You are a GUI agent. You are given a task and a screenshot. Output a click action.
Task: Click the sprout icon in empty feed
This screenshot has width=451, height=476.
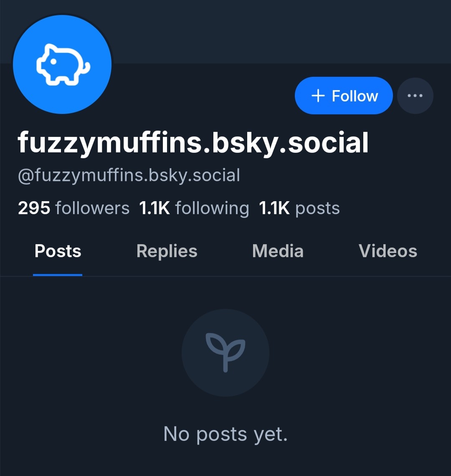coord(225,353)
